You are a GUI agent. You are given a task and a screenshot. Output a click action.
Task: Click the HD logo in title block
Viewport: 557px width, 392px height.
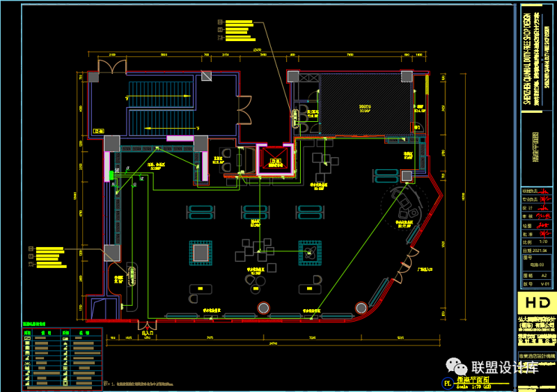pos(537,304)
